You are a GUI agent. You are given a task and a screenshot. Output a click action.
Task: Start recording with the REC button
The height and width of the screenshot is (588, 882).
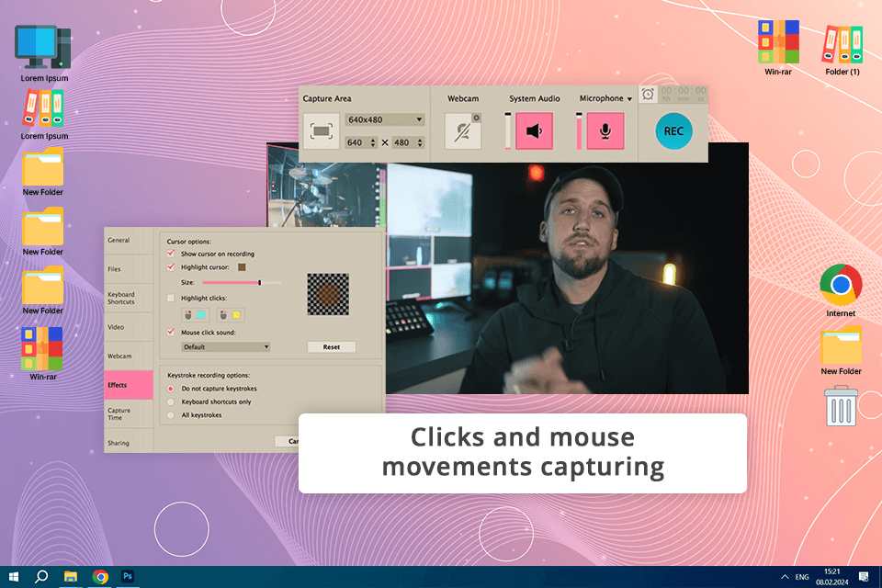(x=673, y=131)
